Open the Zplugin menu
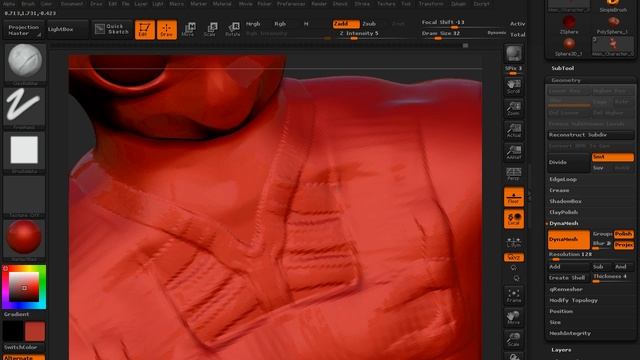Image resolution: width=640 pixels, height=360 pixels. [x=458, y=4]
